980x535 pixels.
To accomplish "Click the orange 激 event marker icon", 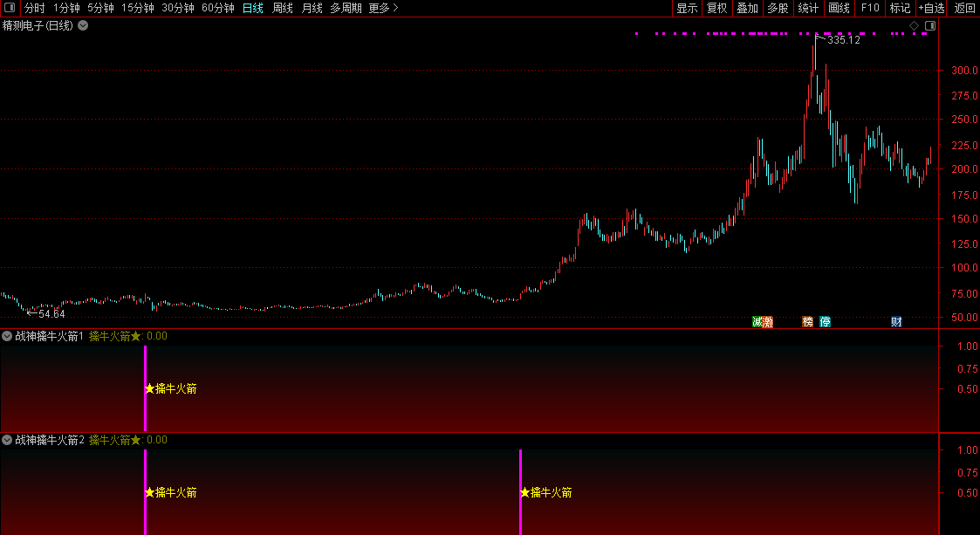I will point(768,322).
